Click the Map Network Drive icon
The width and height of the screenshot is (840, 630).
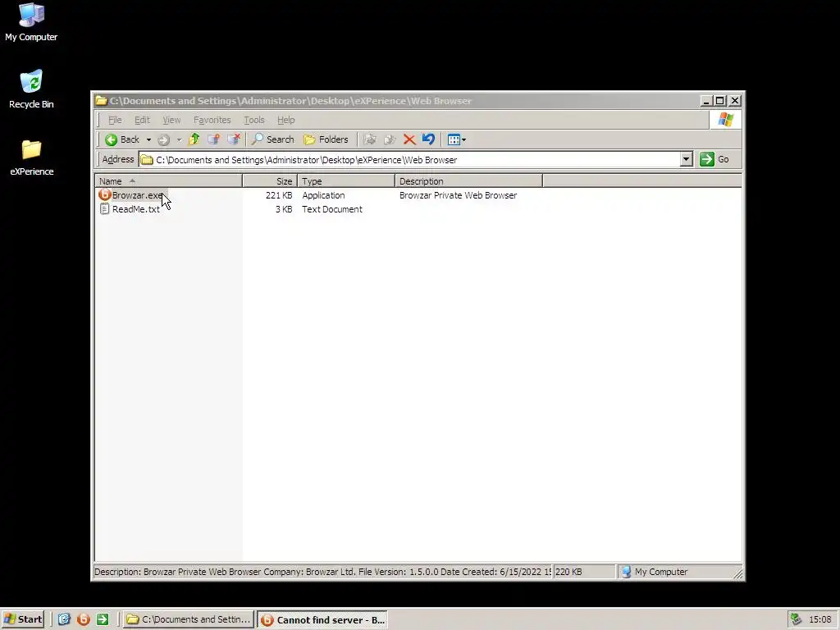pos(214,139)
